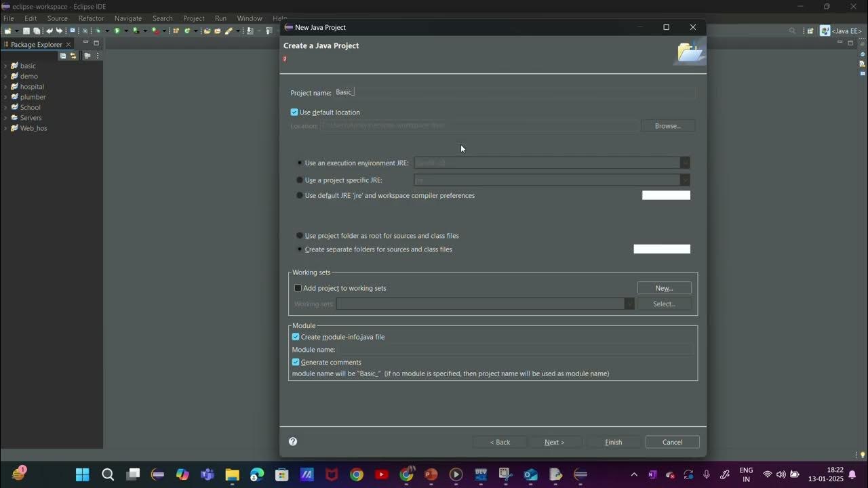Open Google Chrome from taskbar

(x=357, y=474)
